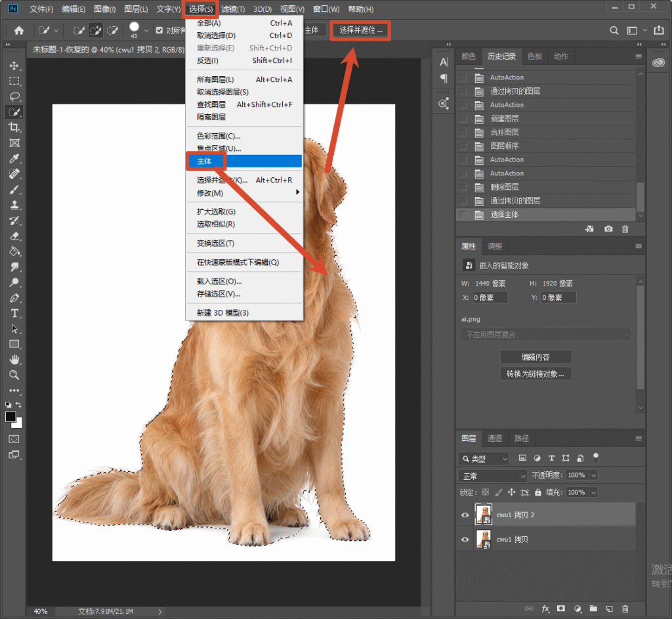This screenshot has height=619, width=672.
Task: Choose 反选(I) menu item
Action: [x=244, y=60]
